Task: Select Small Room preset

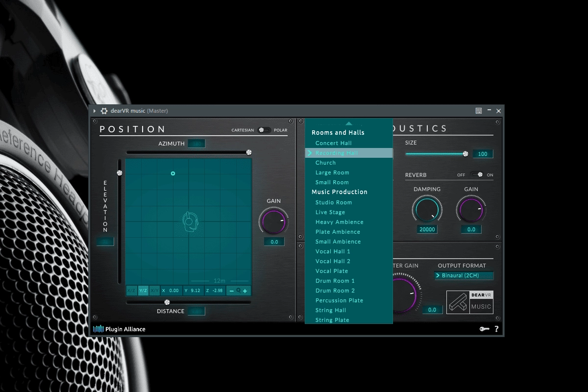Action: click(x=349, y=182)
